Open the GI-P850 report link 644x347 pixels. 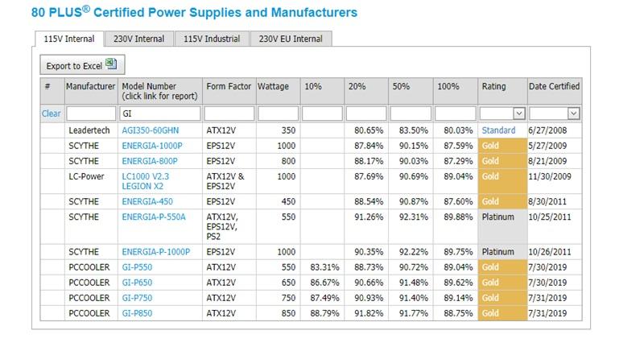[x=137, y=313]
